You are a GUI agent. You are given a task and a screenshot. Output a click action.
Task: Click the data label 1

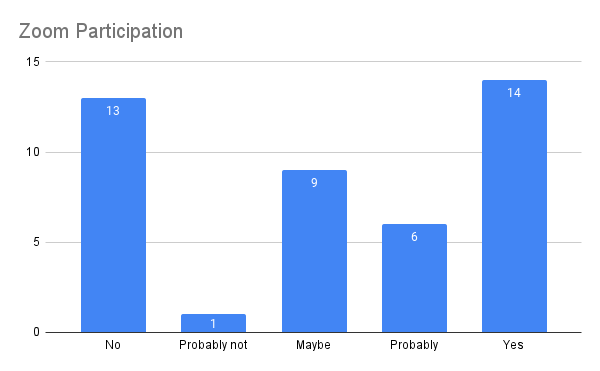(x=214, y=324)
